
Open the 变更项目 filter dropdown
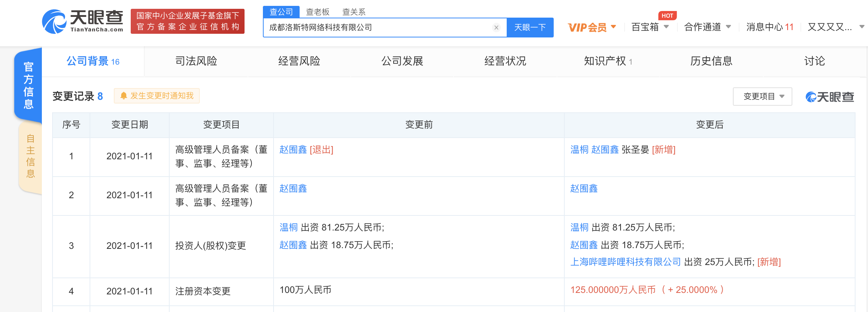[x=762, y=97]
